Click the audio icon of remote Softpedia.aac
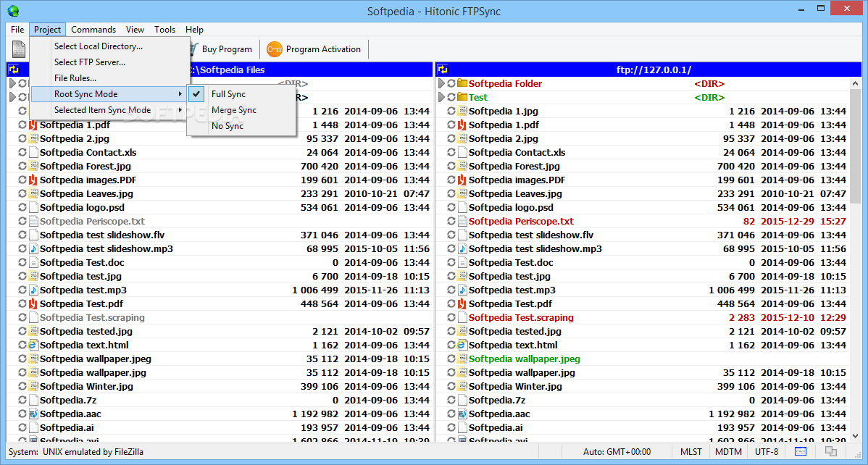The width and height of the screenshot is (868, 465). click(x=462, y=414)
